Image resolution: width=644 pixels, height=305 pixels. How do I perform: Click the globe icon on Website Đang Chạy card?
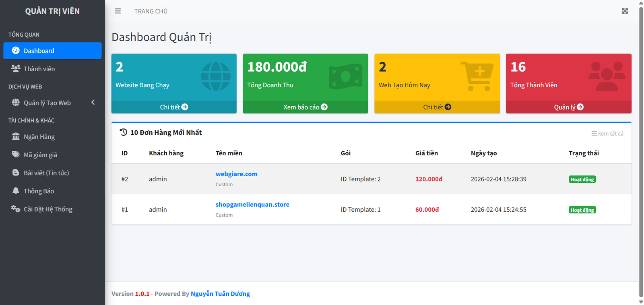point(216,76)
